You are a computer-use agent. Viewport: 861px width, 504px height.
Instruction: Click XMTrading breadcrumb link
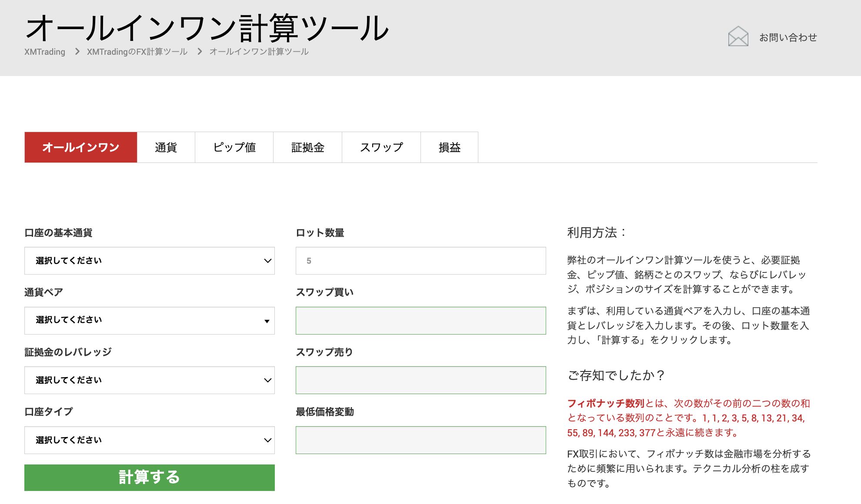pyautogui.click(x=45, y=52)
